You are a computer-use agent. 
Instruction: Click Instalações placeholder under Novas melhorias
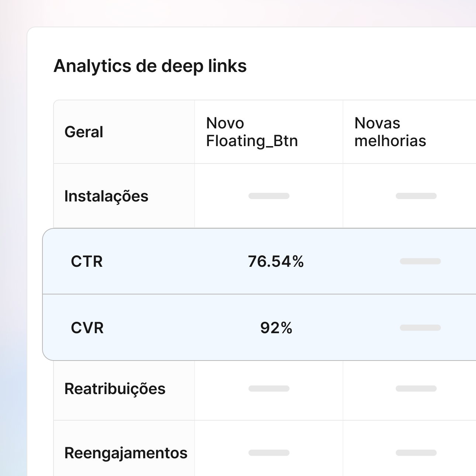click(x=416, y=196)
